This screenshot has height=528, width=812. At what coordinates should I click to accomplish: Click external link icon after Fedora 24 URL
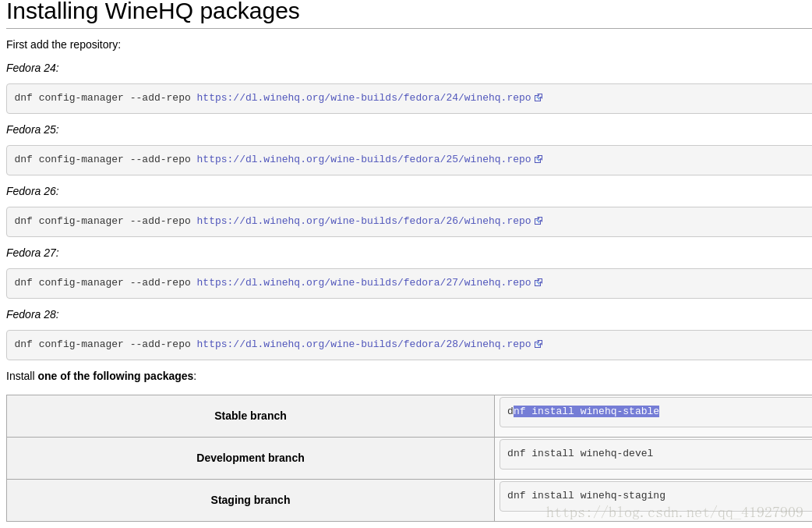tap(538, 97)
